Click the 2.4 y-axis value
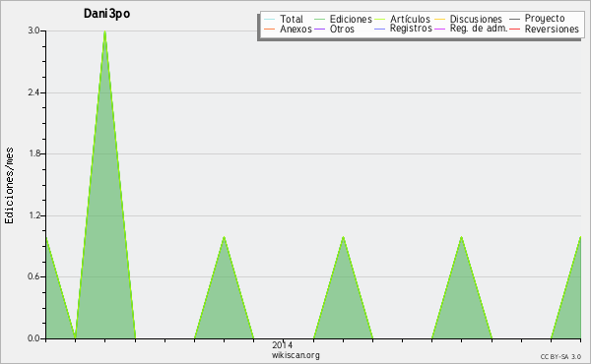The width and height of the screenshot is (591, 364). point(33,92)
